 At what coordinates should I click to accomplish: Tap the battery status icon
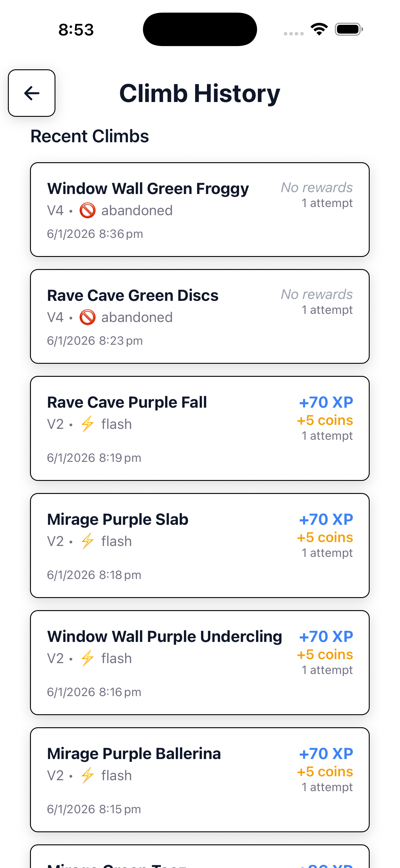pyautogui.click(x=349, y=29)
